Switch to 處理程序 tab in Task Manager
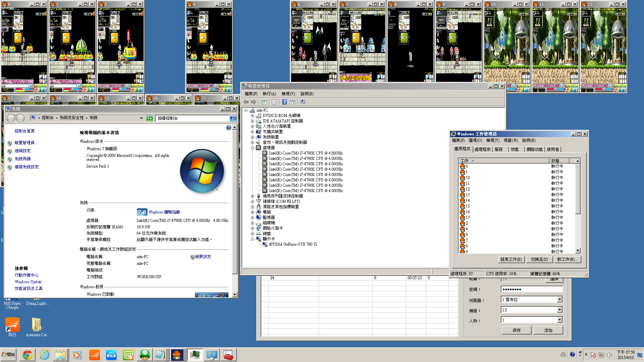This screenshot has height=362, width=644. (x=482, y=149)
